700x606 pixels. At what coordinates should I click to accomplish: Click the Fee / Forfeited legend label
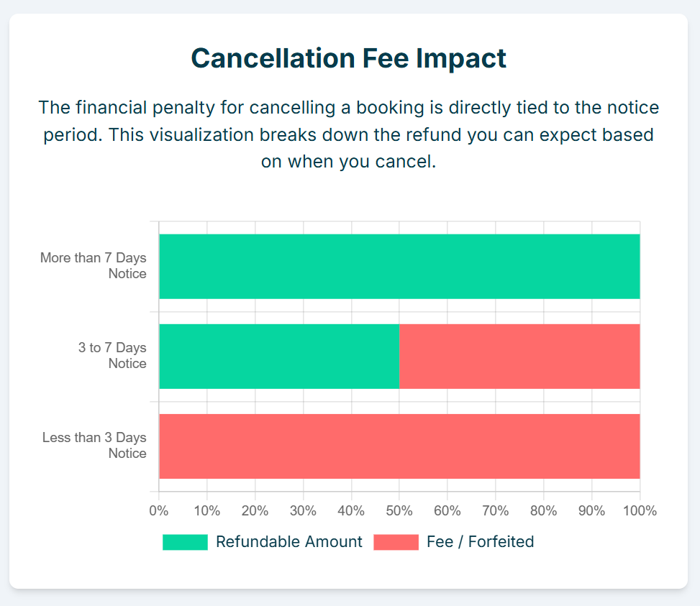click(480, 542)
